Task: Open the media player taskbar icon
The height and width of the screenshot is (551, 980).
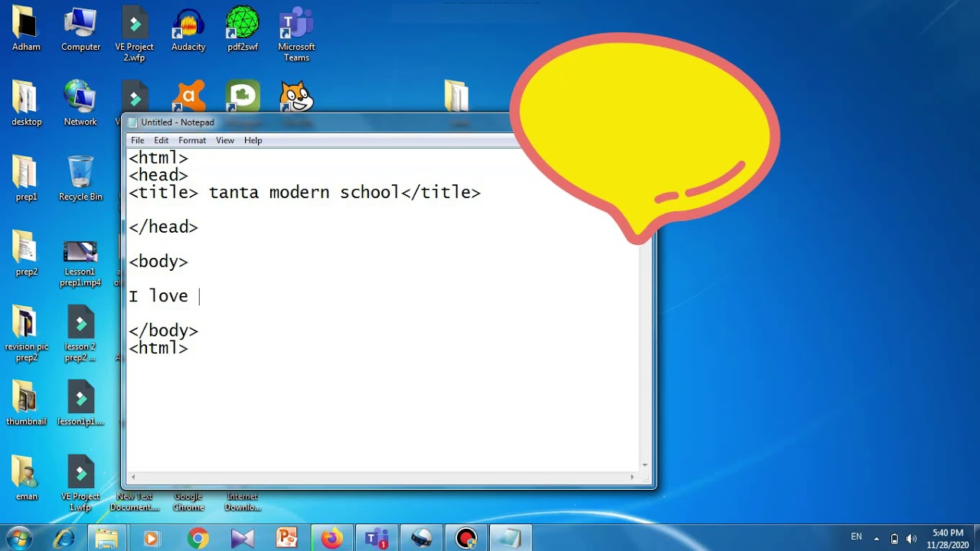Action: click(x=151, y=539)
